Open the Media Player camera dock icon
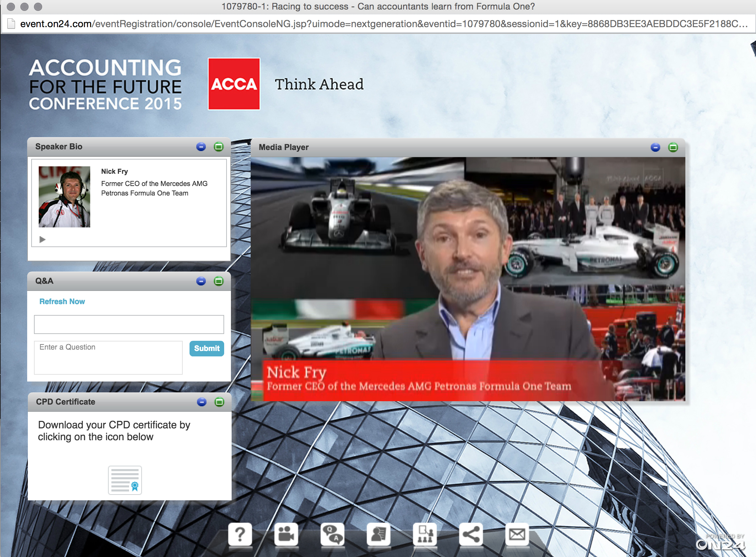The height and width of the screenshot is (557, 756). point(286,535)
